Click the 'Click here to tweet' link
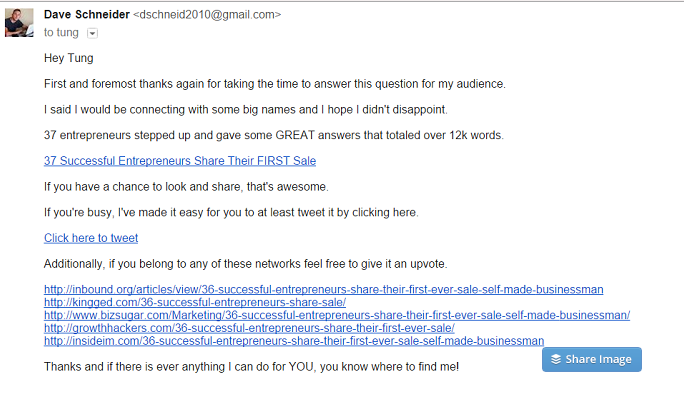Screen dimensions: 684x412 coord(91,238)
